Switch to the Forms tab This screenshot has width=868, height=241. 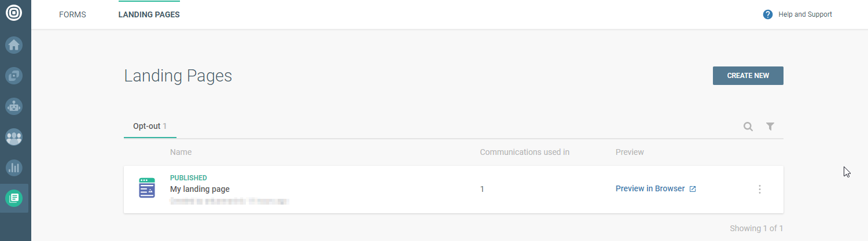[72, 14]
